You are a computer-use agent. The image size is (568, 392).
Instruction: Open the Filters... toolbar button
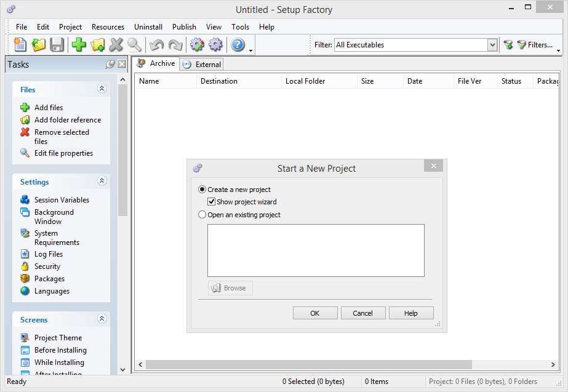tap(535, 44)
